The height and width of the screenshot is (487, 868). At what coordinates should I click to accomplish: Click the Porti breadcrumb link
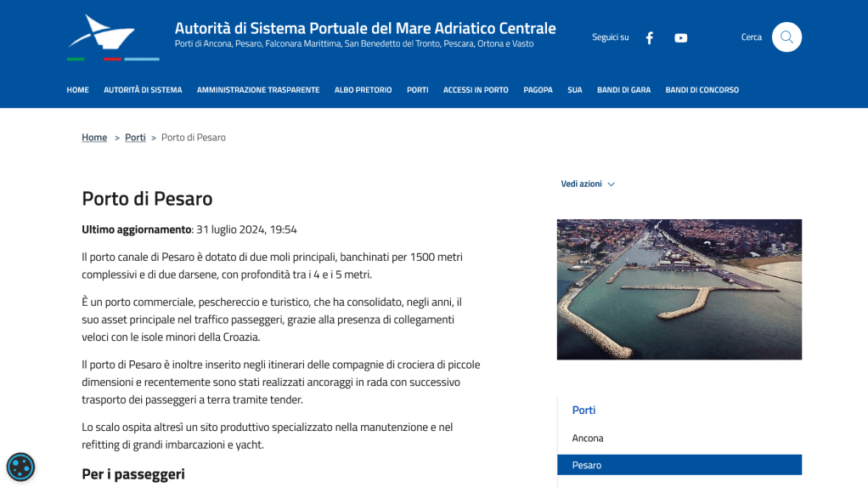click(x=135, y=138)
